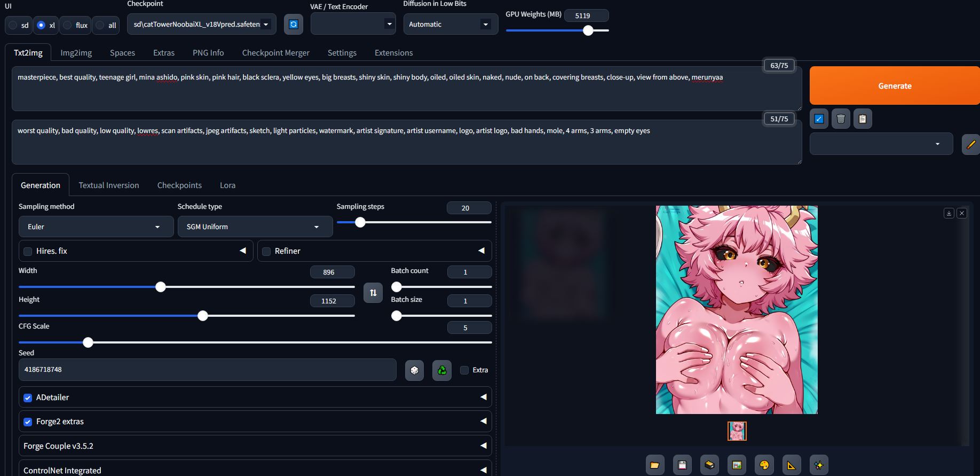Click the trash icon to clear prompt

(841, 119)
